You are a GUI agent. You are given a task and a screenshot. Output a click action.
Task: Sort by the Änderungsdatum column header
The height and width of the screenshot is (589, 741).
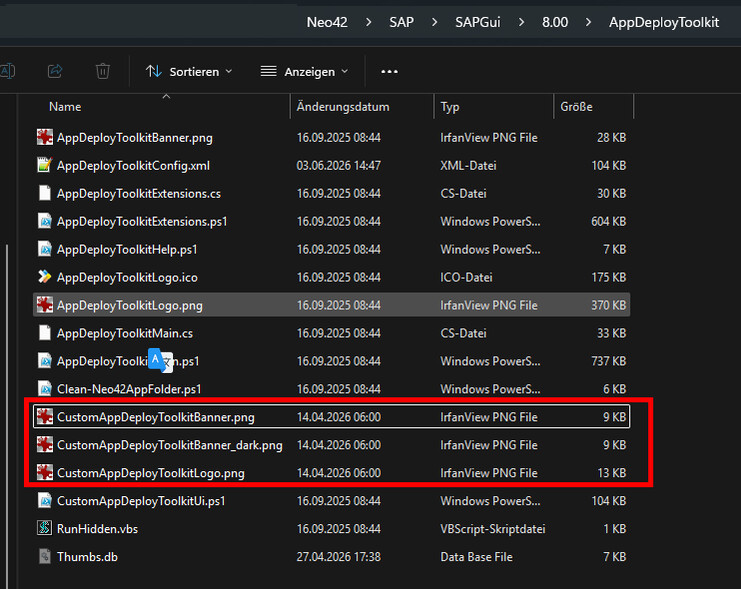click(x=343, y=107)
